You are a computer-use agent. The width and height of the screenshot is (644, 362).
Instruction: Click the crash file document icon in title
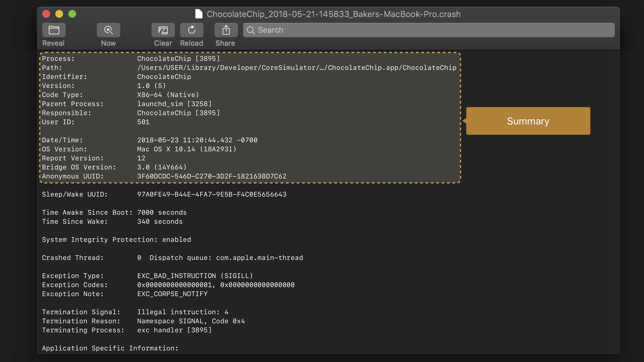click(x=199, y=14)
